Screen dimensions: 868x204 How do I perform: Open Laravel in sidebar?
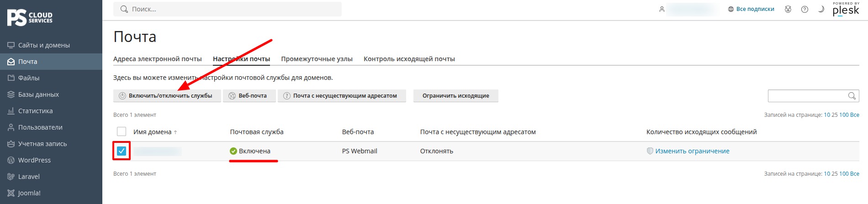pos(29,177)
